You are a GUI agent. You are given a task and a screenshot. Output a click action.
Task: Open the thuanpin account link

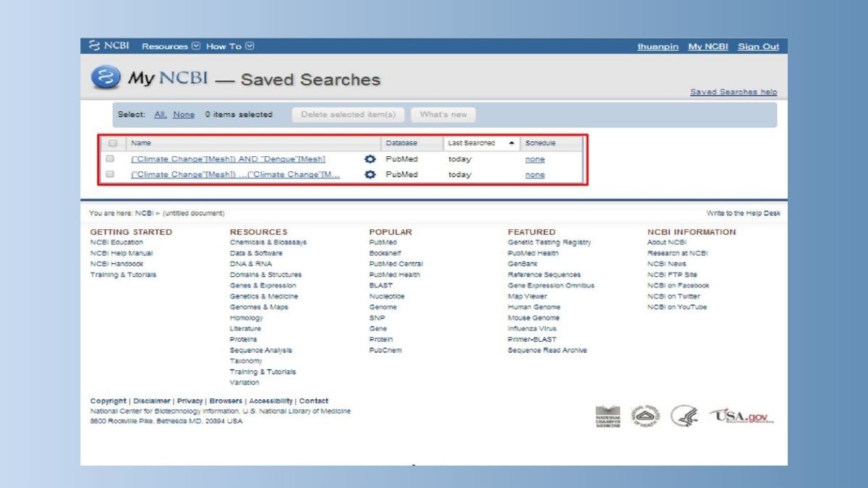point(658,46)
